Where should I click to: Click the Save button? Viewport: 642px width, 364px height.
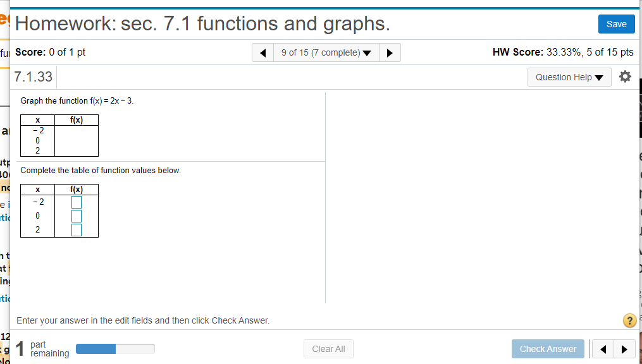coord(616,23)
